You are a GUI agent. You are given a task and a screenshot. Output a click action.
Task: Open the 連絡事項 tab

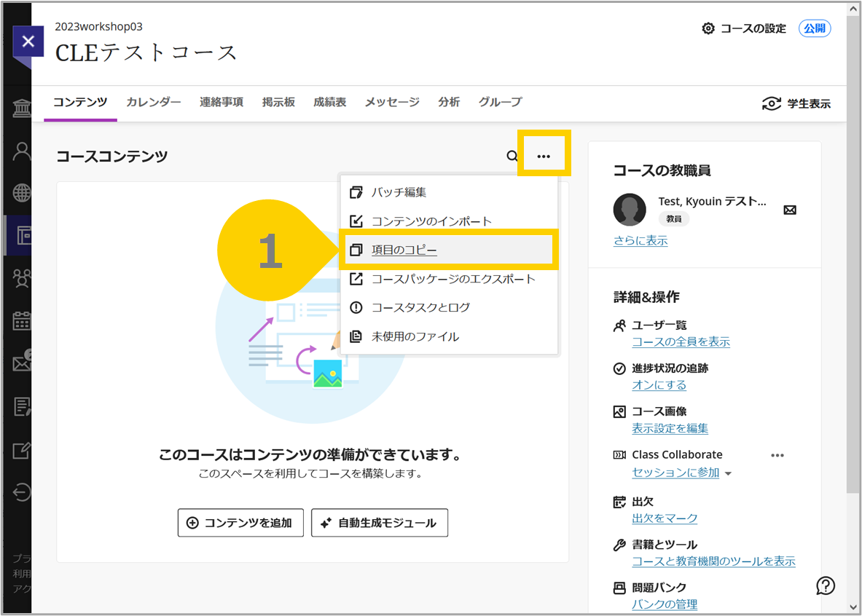pyautogui.click(x=222, y=102)
